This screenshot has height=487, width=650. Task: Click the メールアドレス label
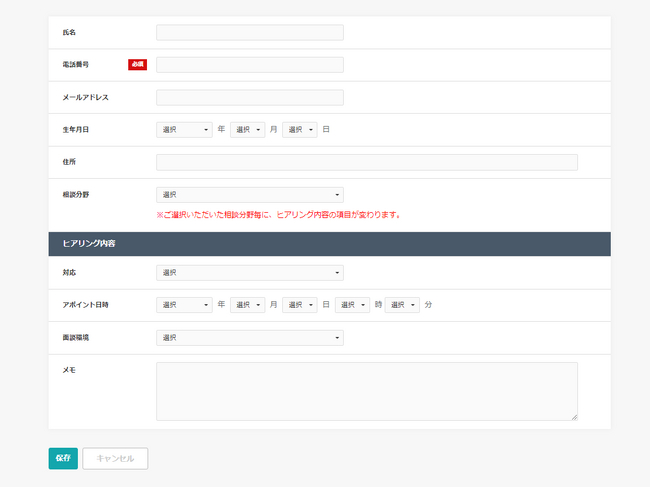tap(85, 97)
